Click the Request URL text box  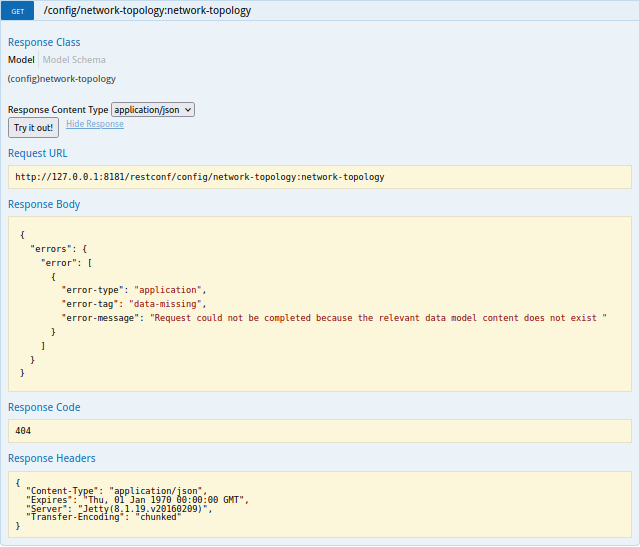pos(320,177)
